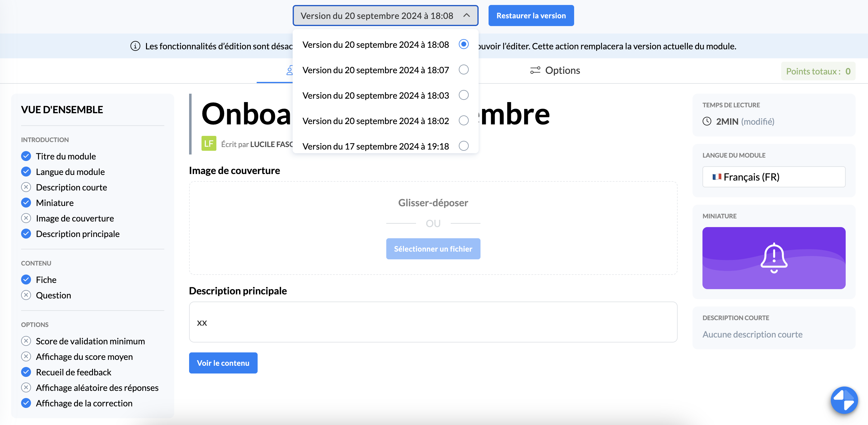The height and width of the screenshot is (425, 868).
Task: Click Restaurer la version button
Action: 531,16
